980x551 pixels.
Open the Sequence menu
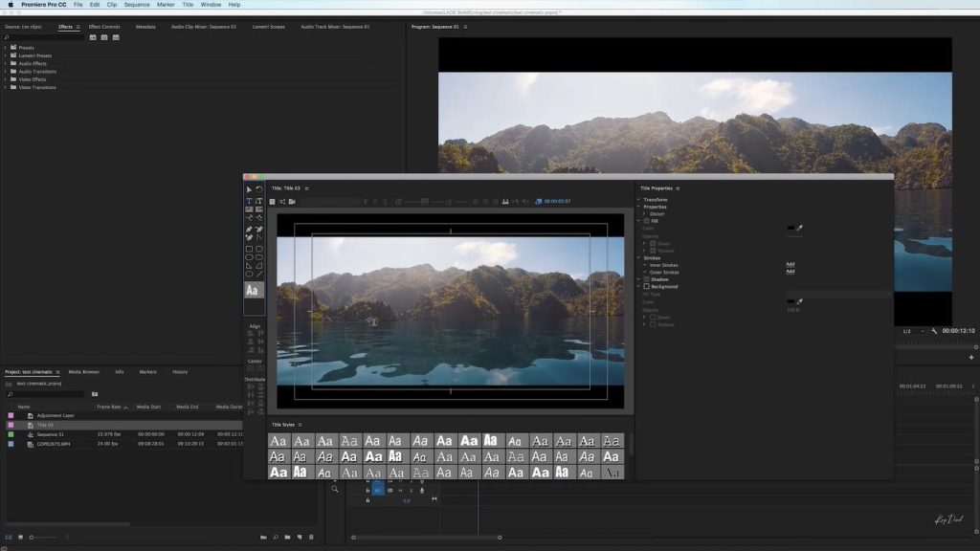(135, 4)
